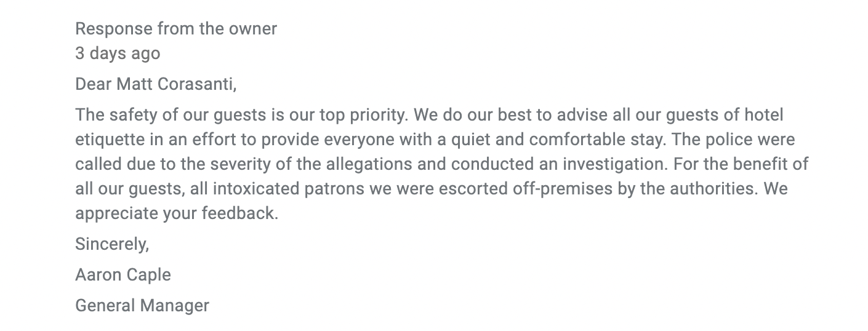This screenshot has height=331, width=868.
Task: Click the '3 days ago' timestamp
Action: 118,53
